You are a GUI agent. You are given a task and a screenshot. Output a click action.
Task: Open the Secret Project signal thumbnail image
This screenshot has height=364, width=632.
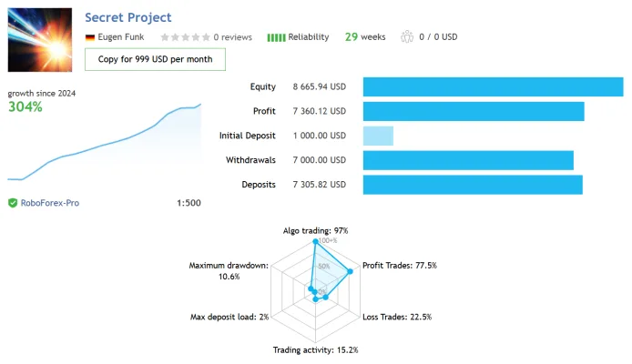40,40
